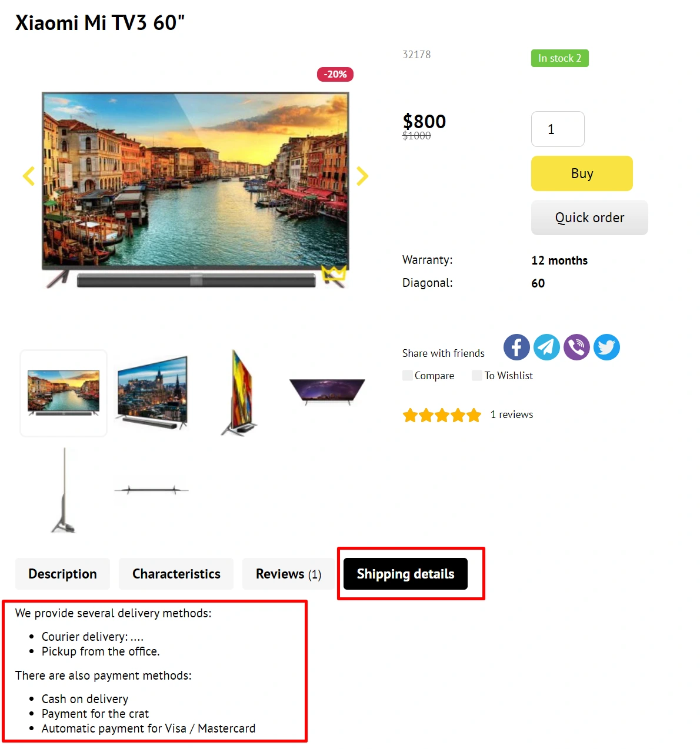Click the -20% discount badge
This screenshot has height=749, width=700.
[x=335, y=75]
